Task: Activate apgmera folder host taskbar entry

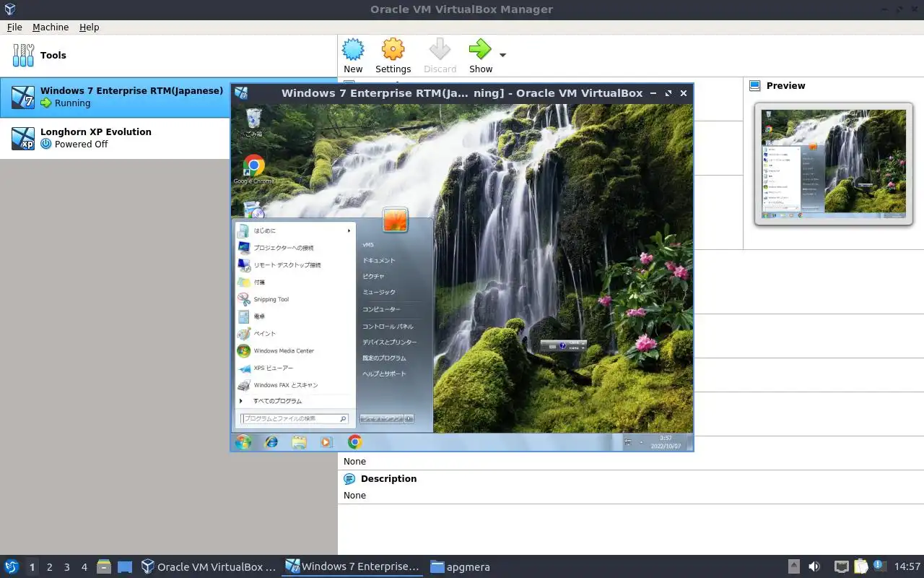Action: click(x=461, y=566)
